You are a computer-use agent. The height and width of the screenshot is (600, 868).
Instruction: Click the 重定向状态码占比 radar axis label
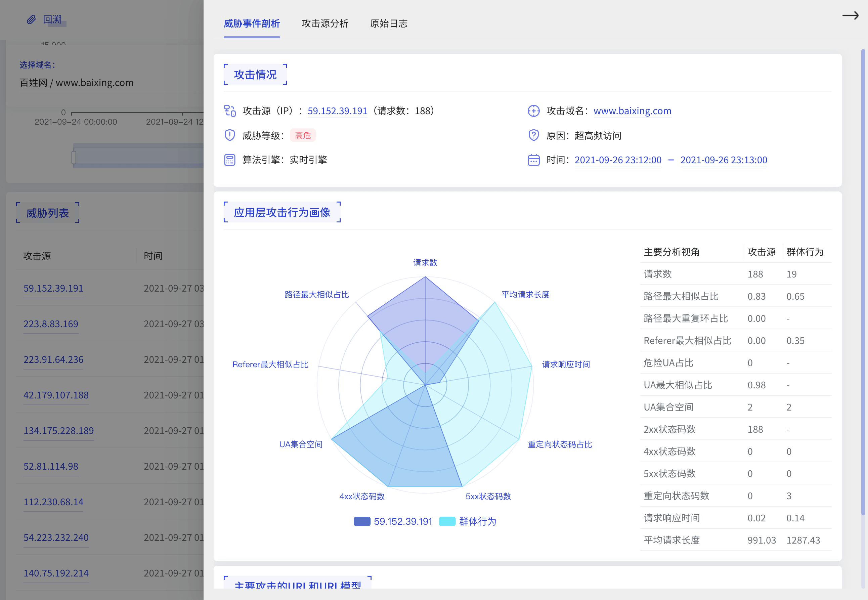click(560, 445)
